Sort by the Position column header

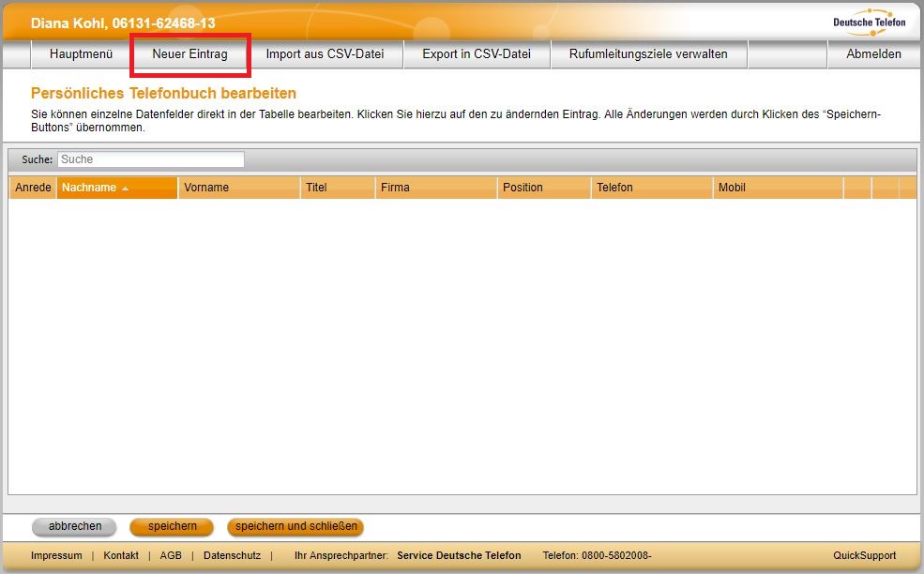pos(544,188)
